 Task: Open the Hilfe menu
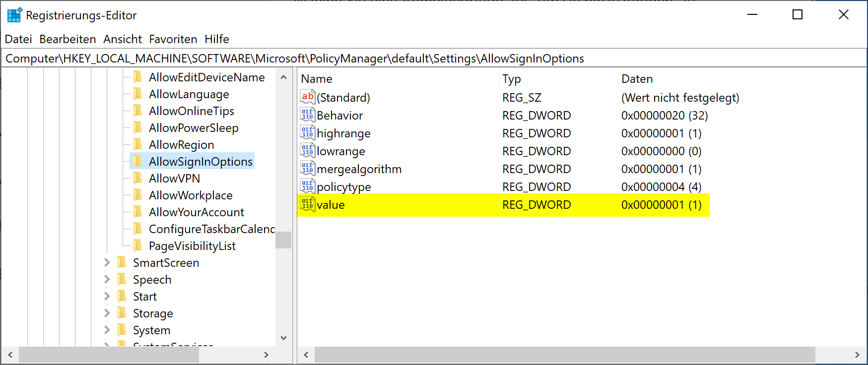click(217, 39)
